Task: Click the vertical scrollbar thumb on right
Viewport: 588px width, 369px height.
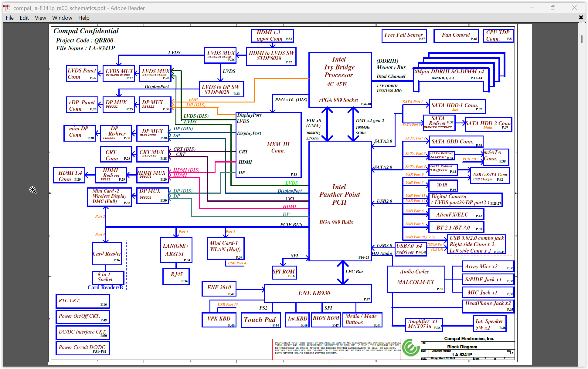Action: click(582, 39)
